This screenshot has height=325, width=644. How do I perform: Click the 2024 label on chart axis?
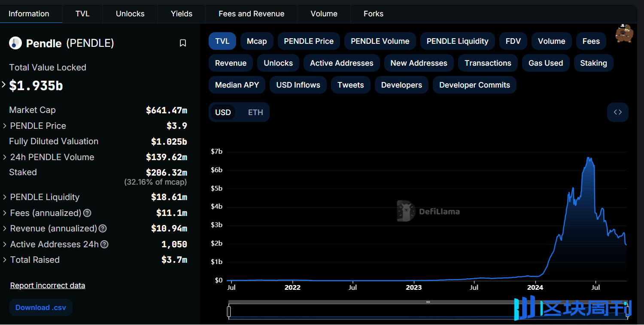(535, 287)
